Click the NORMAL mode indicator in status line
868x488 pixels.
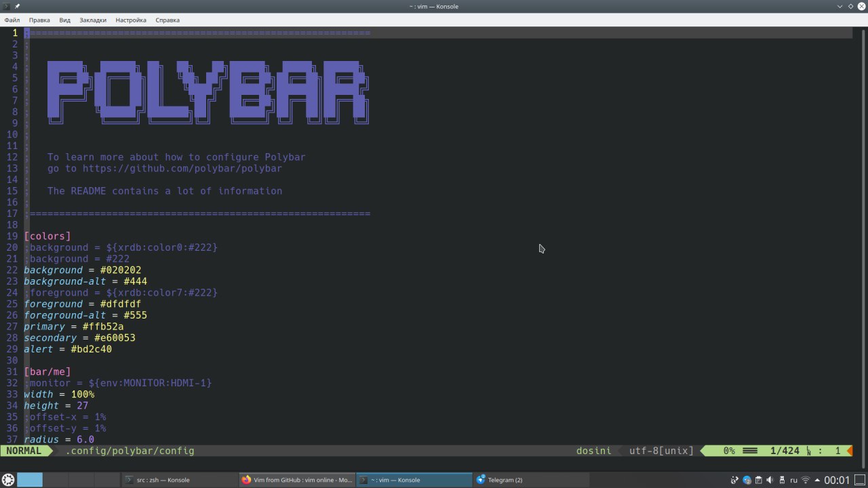(24, 451)
